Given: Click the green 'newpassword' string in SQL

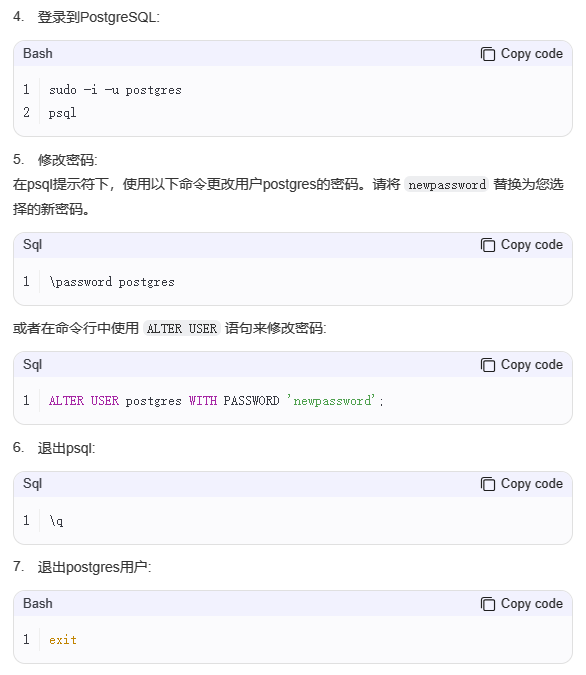Looking at the screenshot, I should point(332,401).
